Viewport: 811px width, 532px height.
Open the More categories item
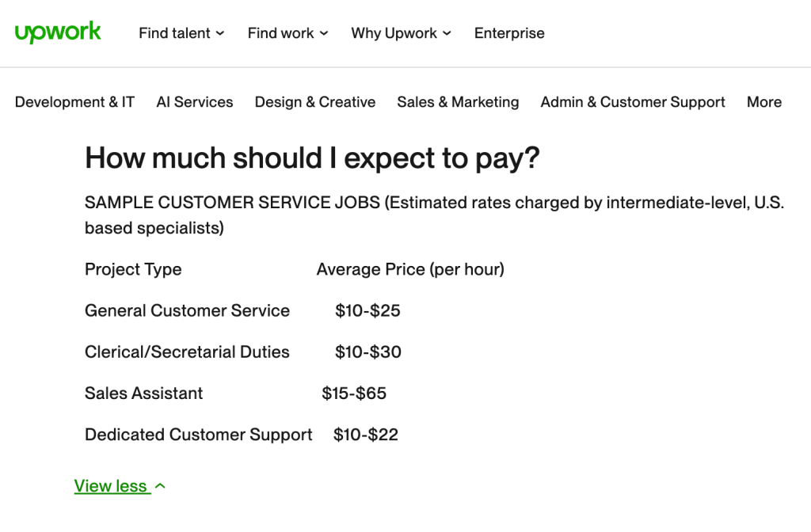tap(763, 102)
